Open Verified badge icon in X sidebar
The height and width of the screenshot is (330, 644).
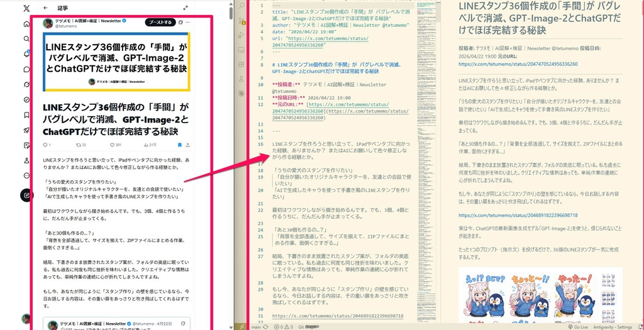(26, 100)
